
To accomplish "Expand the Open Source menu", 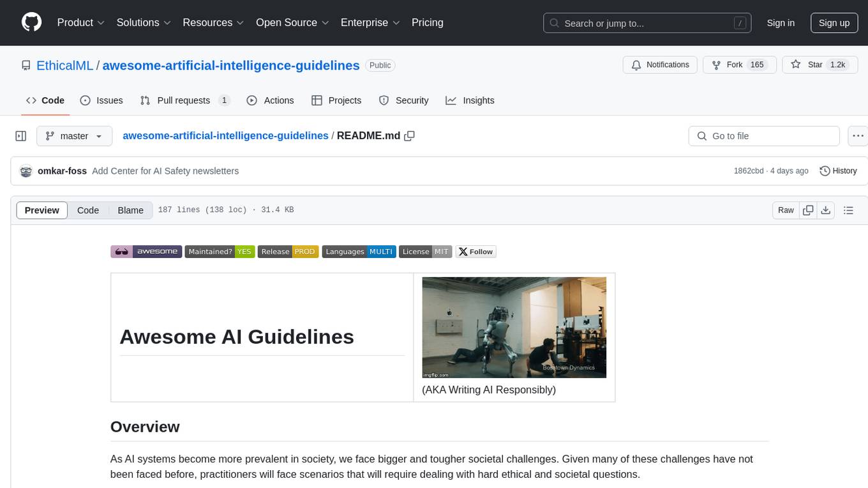I will (292, 22).
